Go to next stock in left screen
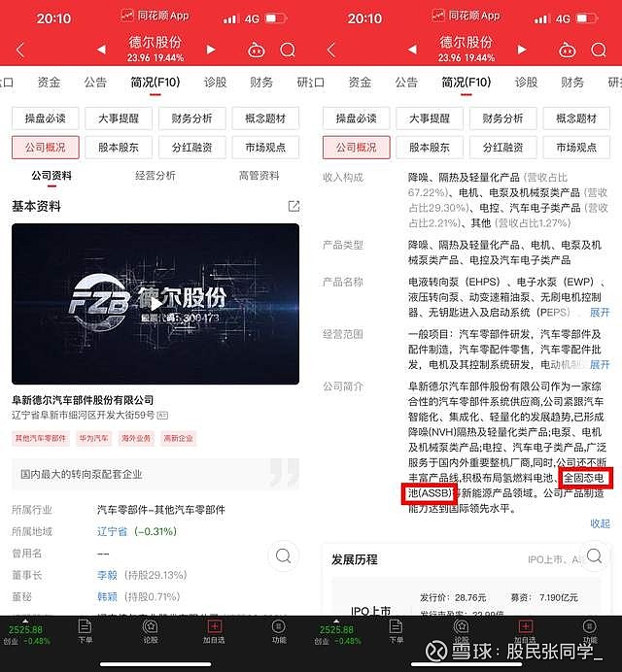622x672 pixels. (x=211, y=50)
